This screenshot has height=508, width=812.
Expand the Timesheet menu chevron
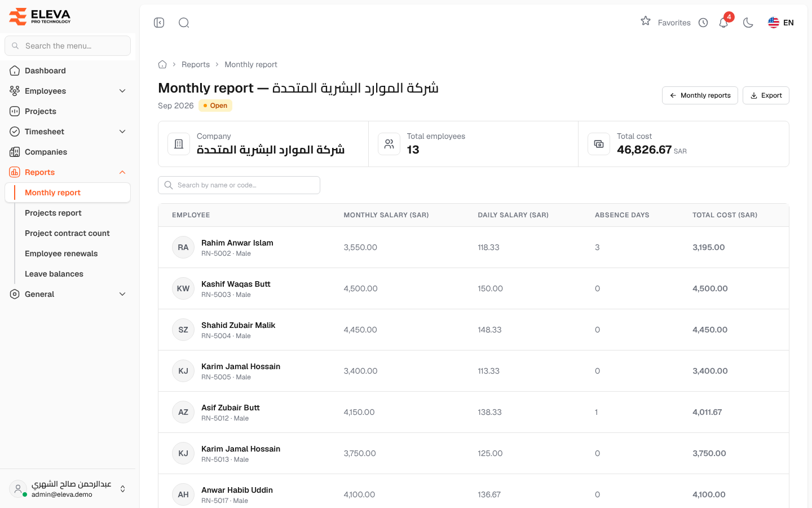tap(122, 132)
